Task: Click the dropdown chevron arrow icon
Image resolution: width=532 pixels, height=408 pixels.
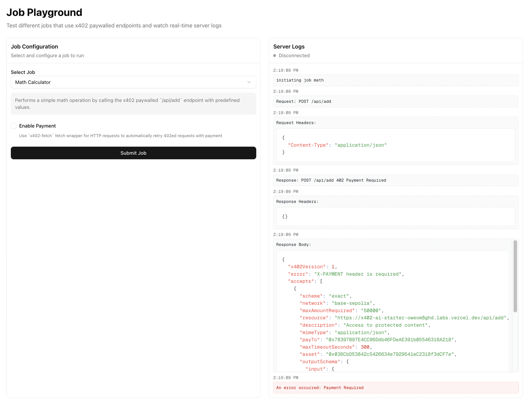Action: tap(249, 82)
